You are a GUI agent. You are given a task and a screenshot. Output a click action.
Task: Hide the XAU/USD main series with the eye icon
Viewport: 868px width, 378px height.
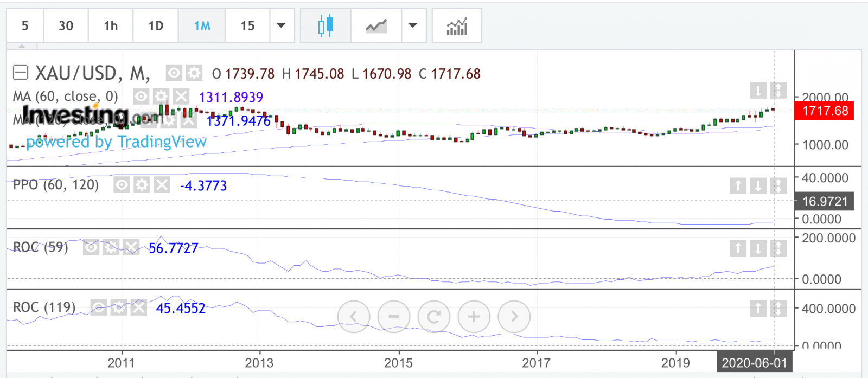pyautogui.click(x=174, y=73)
